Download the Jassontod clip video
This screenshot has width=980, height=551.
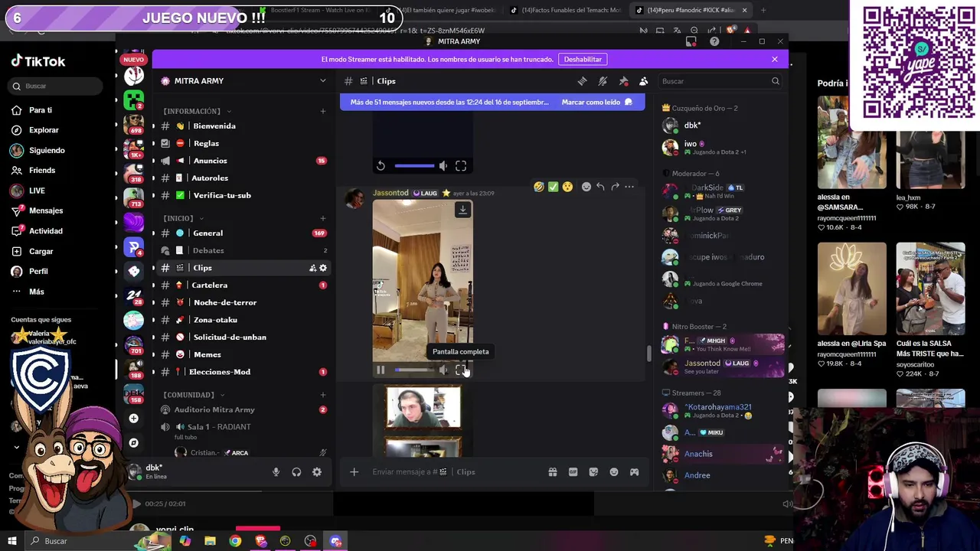click(462, 210)
